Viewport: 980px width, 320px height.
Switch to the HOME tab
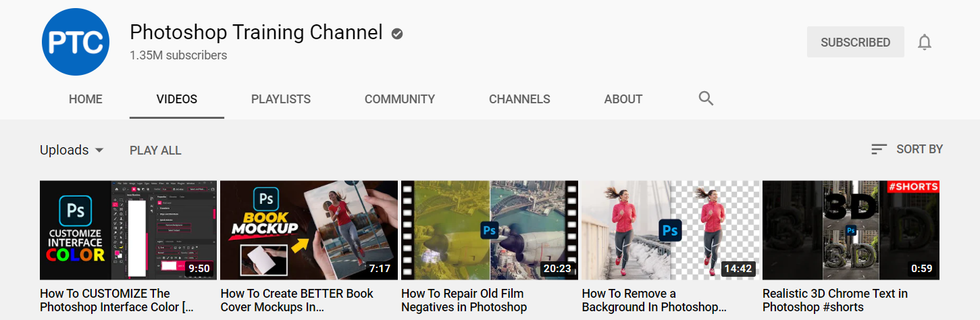click(x=86, y=99)
